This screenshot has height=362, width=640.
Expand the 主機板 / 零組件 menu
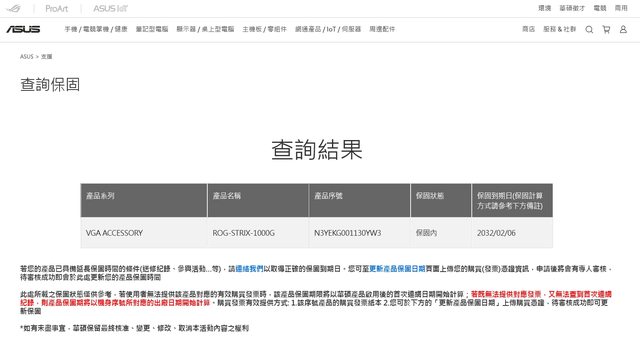click(x=264, y=29)
